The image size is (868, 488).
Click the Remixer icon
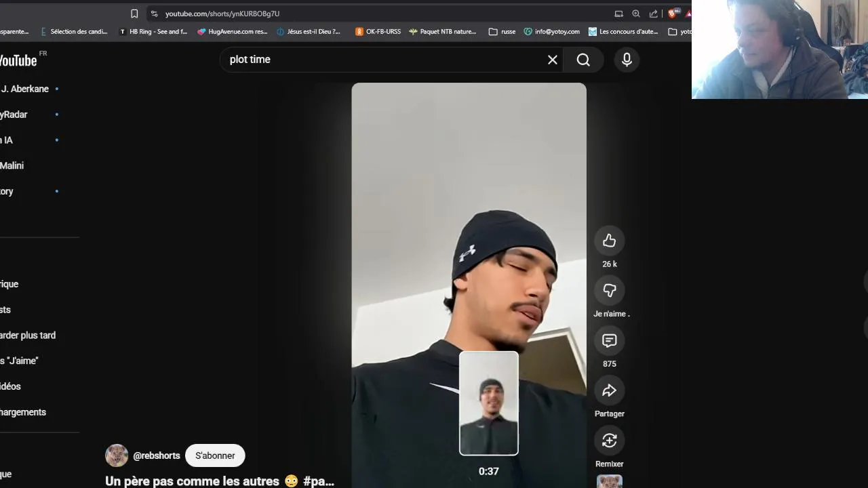[x=609, y=441]
